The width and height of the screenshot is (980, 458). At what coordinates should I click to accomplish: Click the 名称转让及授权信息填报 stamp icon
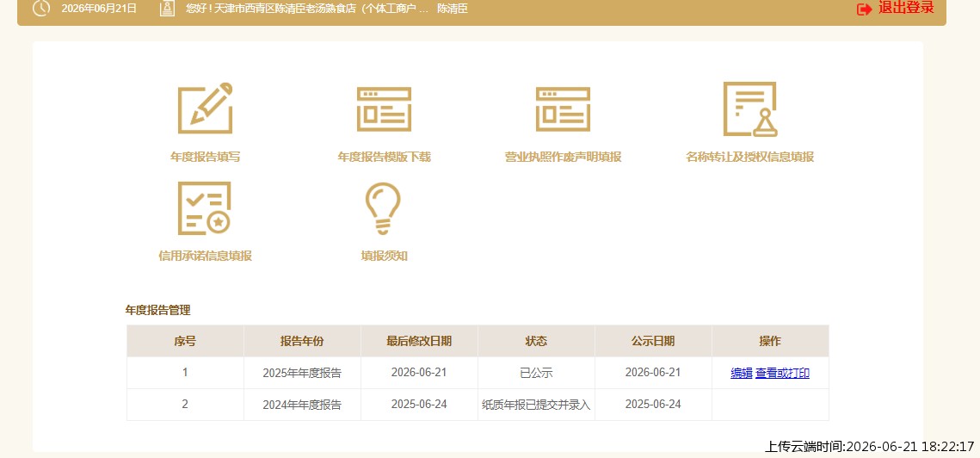750,108
